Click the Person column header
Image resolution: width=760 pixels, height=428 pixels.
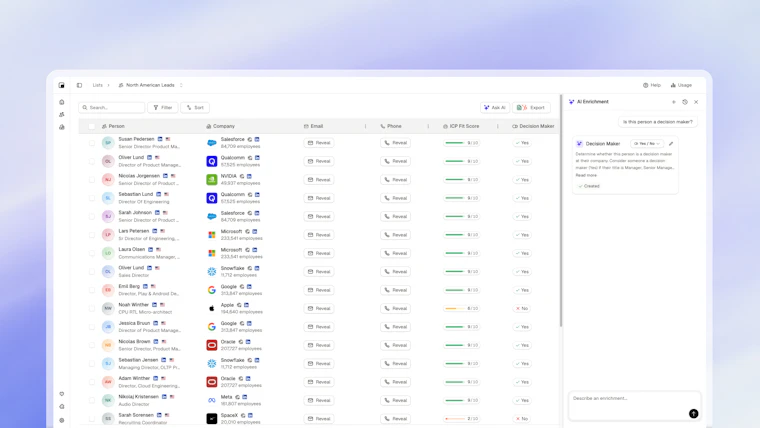(x=113, y=127)
